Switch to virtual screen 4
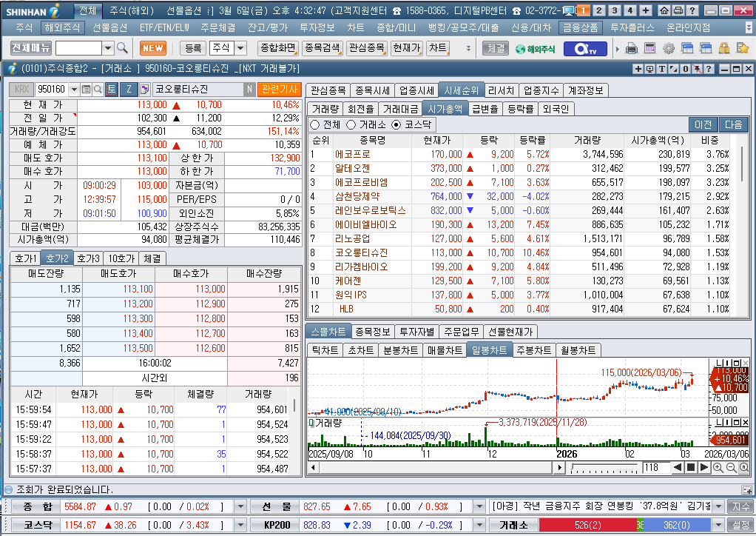Image resolution: width=756 pixels, height=536 pixels. [x=630, y=10]
